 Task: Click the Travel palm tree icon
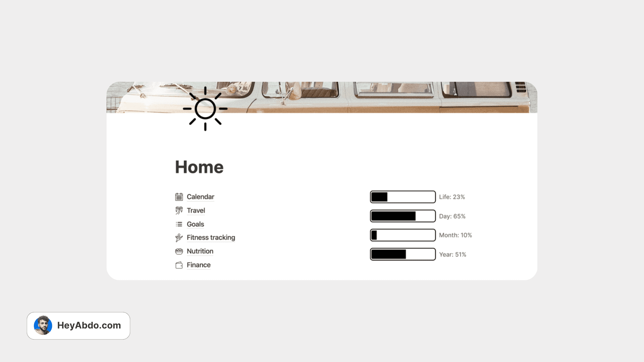179,210
